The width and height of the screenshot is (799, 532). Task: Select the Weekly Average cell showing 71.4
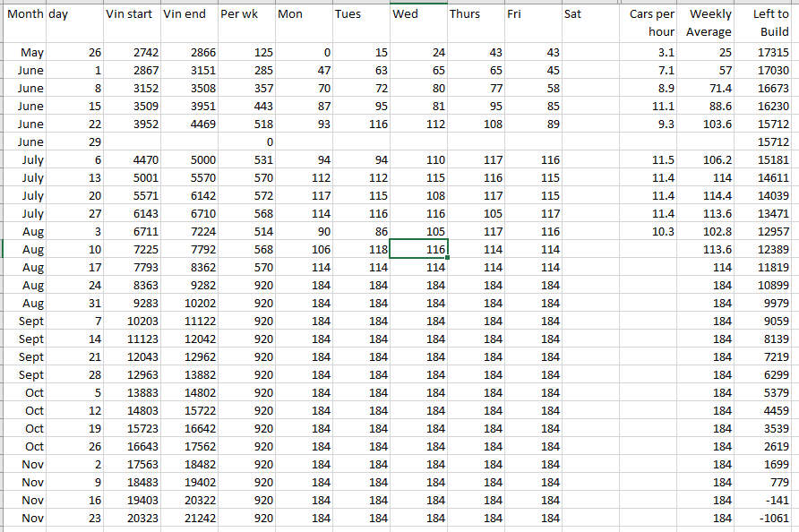point(706,89)
